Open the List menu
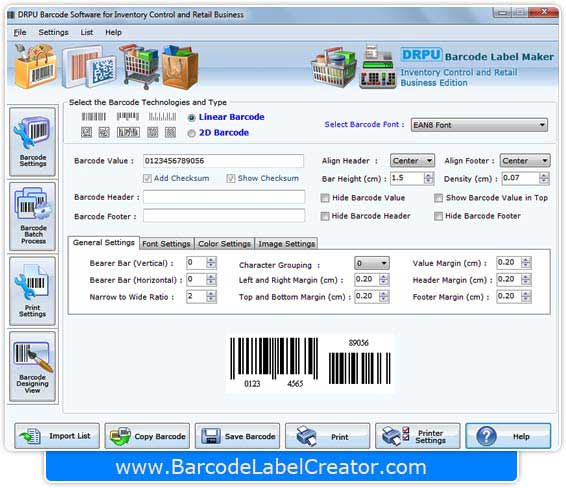The height and width of the screenshot is (488, 566). tap(87, 32)
